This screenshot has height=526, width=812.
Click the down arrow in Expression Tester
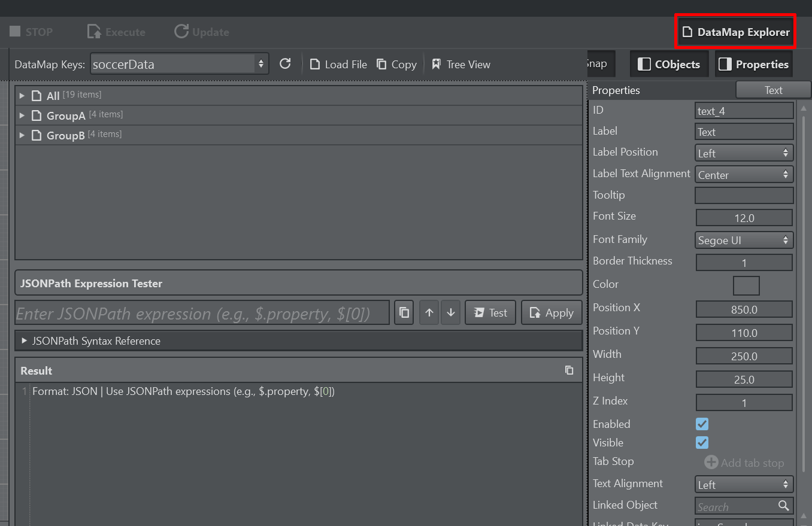tap(451, 312)
